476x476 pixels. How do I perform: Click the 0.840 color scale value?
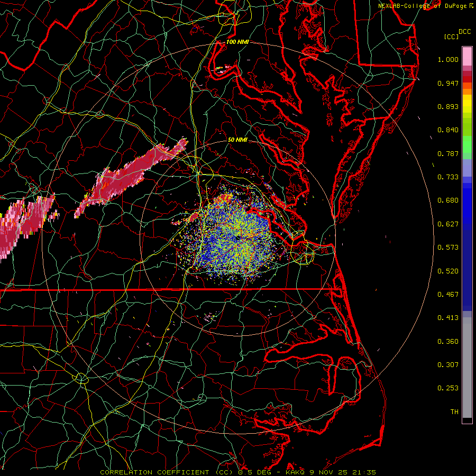pos(448,130)
